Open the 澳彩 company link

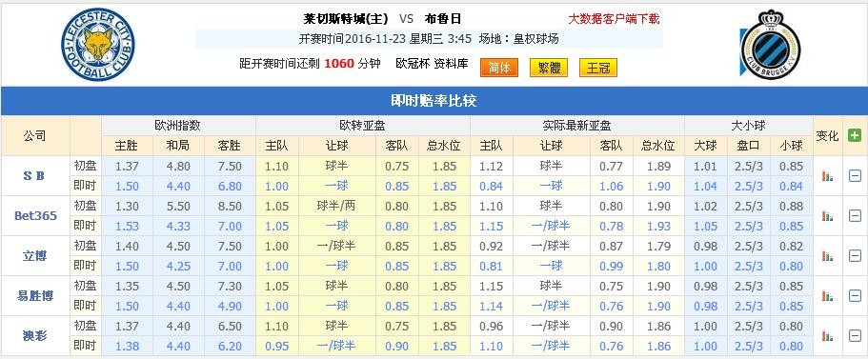pyautogui.click(x=35, y=335)
